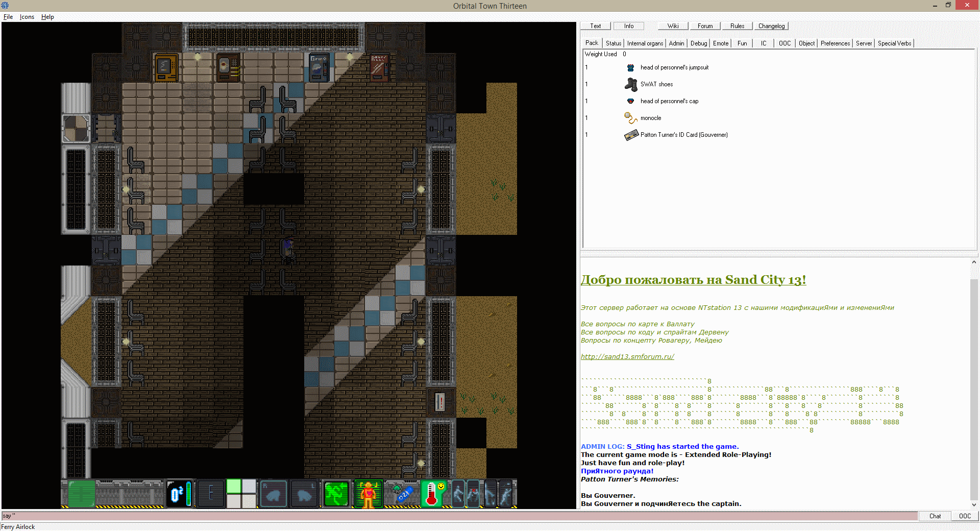Screen dimensions: 980x531
Task: Click the monocle item icon
Action: click(631, 118)
